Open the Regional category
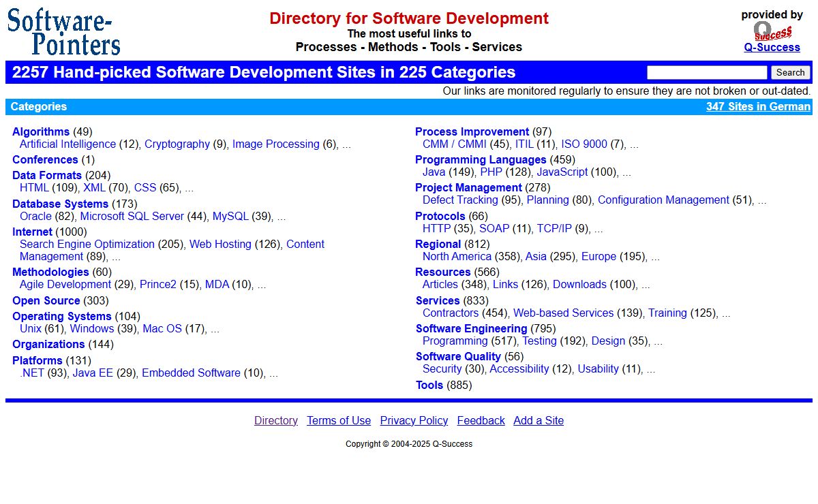 [438, 245]
